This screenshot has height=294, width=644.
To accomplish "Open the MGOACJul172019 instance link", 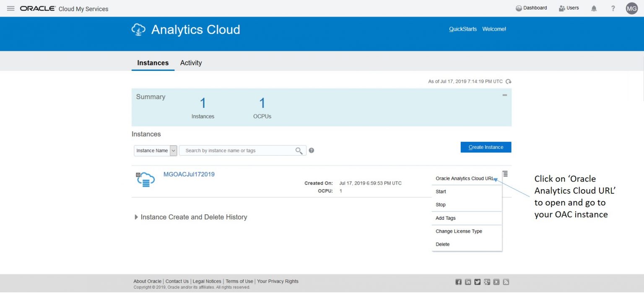I will tap(189, 174).
